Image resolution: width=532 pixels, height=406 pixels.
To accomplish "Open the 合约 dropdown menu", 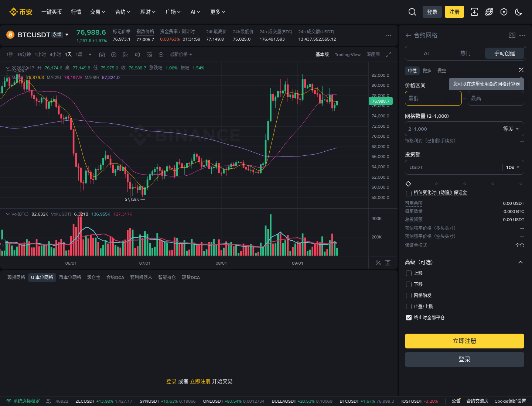I will coord(123,12).
